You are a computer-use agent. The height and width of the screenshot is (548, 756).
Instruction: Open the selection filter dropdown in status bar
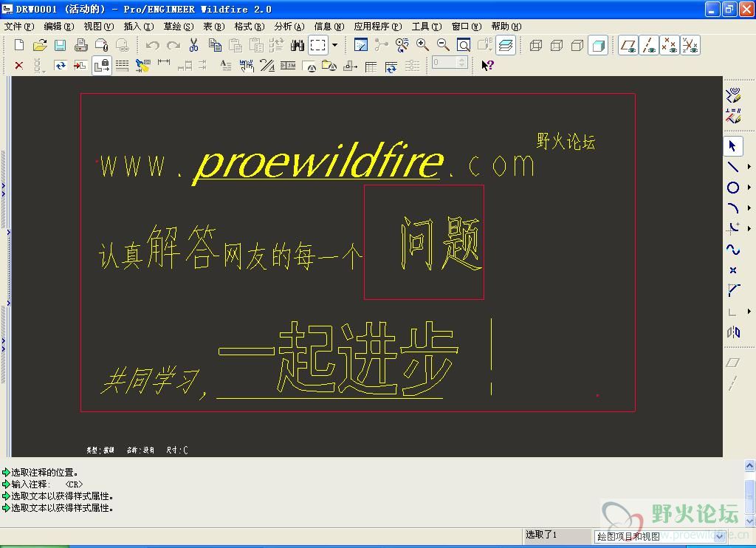click(x=720, y=536)
